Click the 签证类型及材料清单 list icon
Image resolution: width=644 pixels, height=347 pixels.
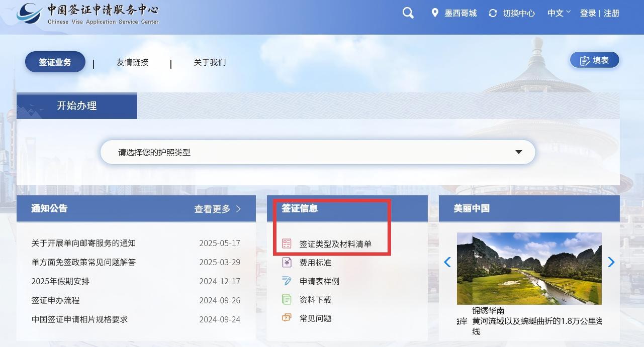[287, 244]
